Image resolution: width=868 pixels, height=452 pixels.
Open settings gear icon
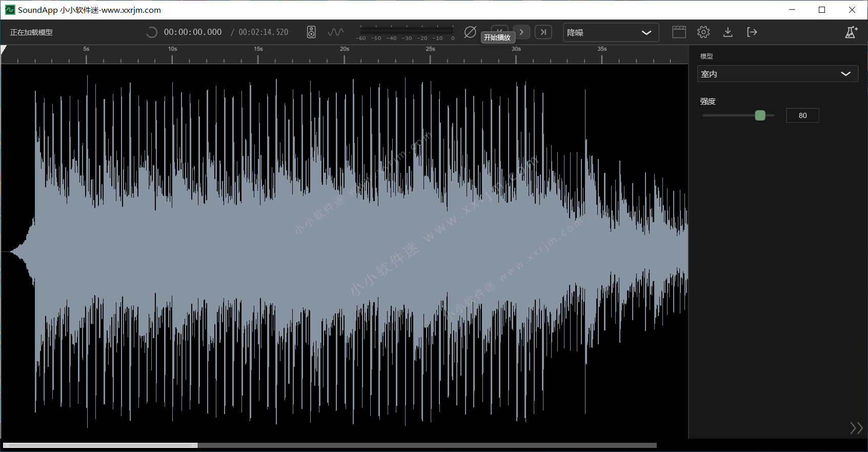[x=703, y=32]
